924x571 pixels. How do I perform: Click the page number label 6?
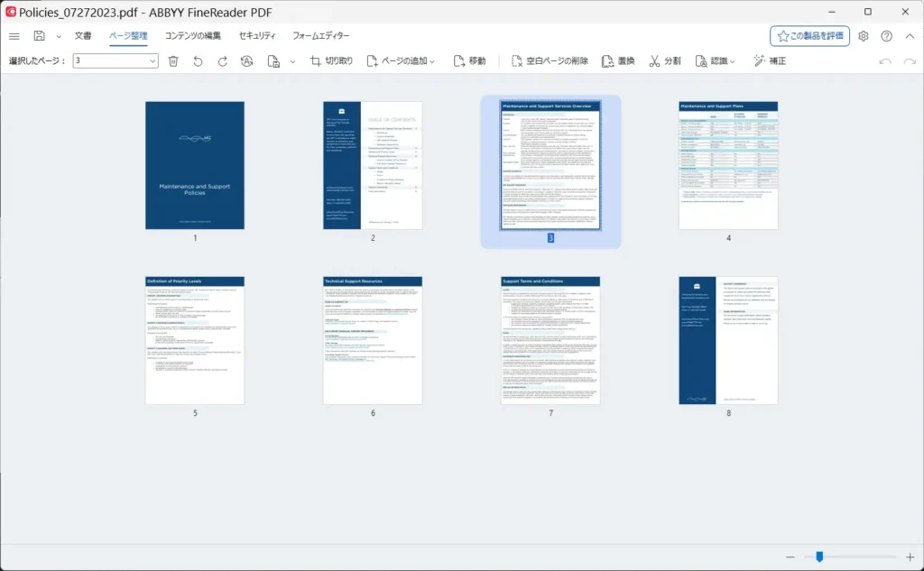pyautogui.click(x=373, y=413)
